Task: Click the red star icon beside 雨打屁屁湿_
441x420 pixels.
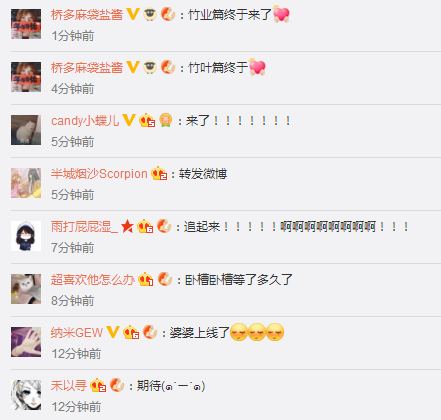Action: coord(127,227)
